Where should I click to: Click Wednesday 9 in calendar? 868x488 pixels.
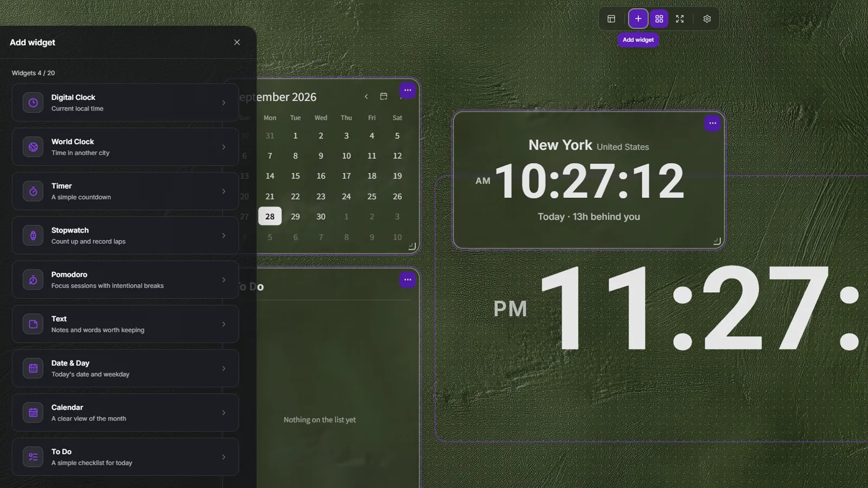tap(321, 156)
